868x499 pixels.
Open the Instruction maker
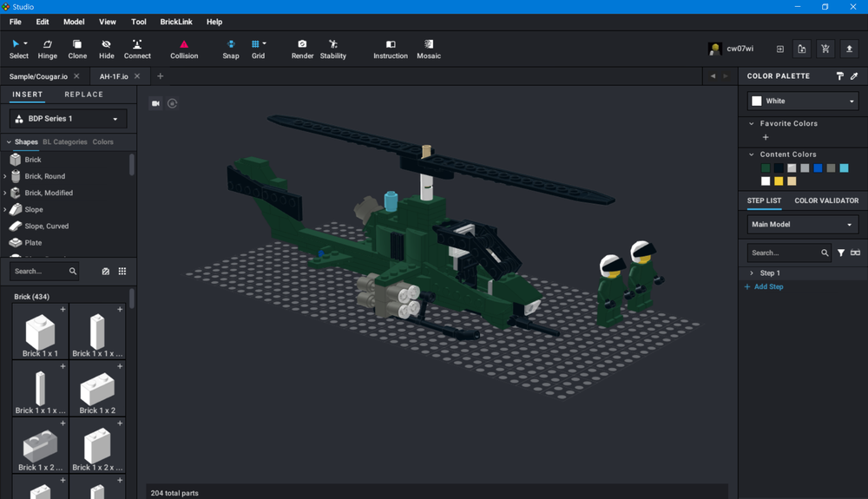[x=391, y=49]
